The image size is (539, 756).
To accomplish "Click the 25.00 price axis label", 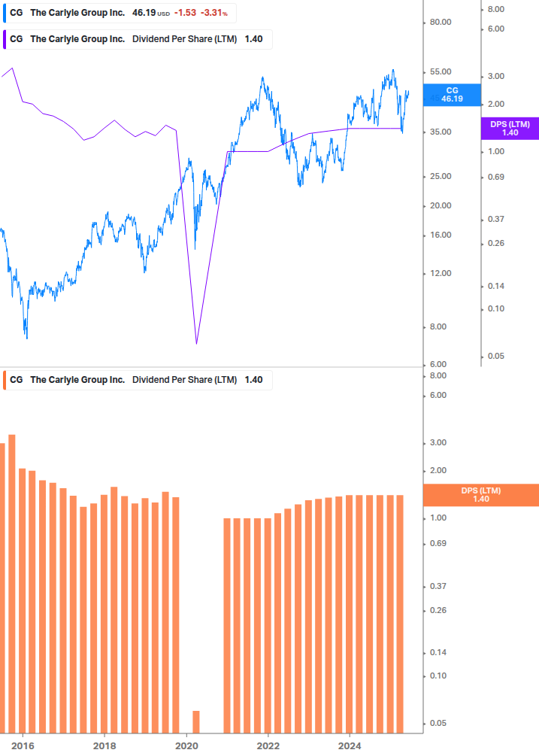I will 441,177.
